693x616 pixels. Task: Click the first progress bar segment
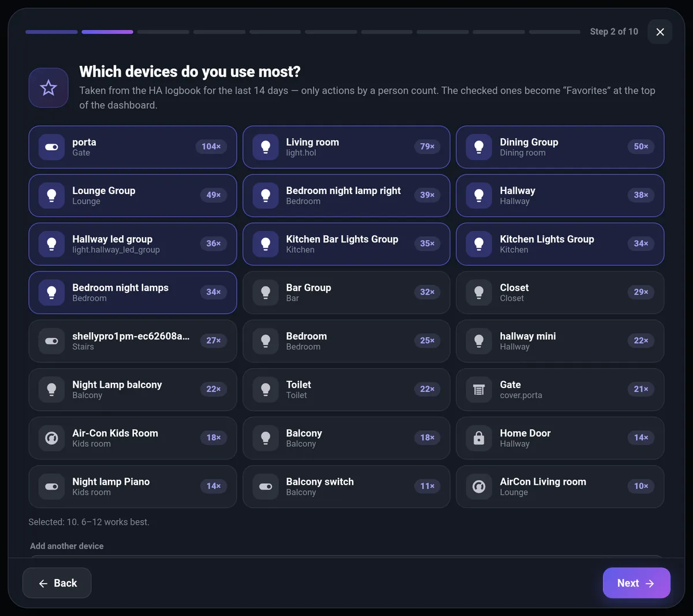(x=51, y=32)
